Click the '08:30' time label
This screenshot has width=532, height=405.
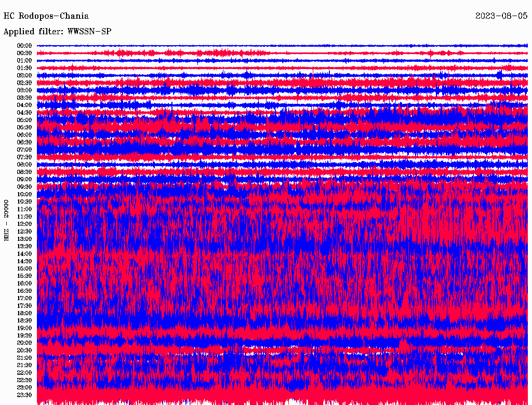coord(24,172)
